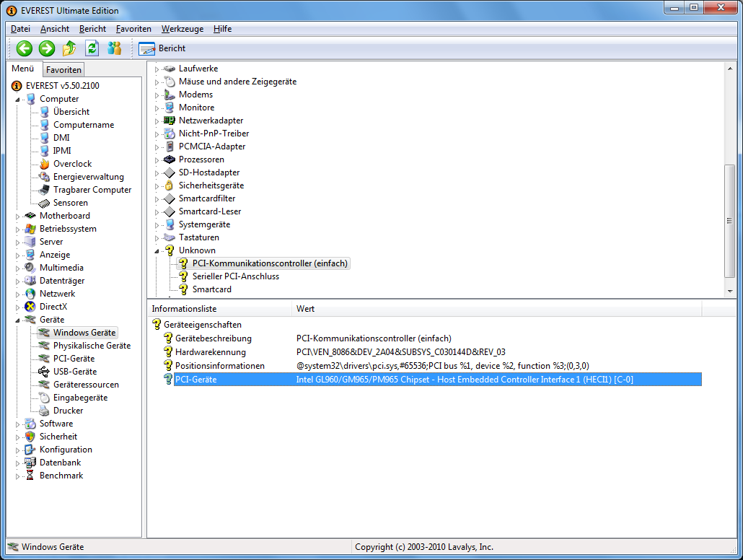Click the Wert column header
The height and width of the screenshot is (560, 743).
(x=496, y=309)
